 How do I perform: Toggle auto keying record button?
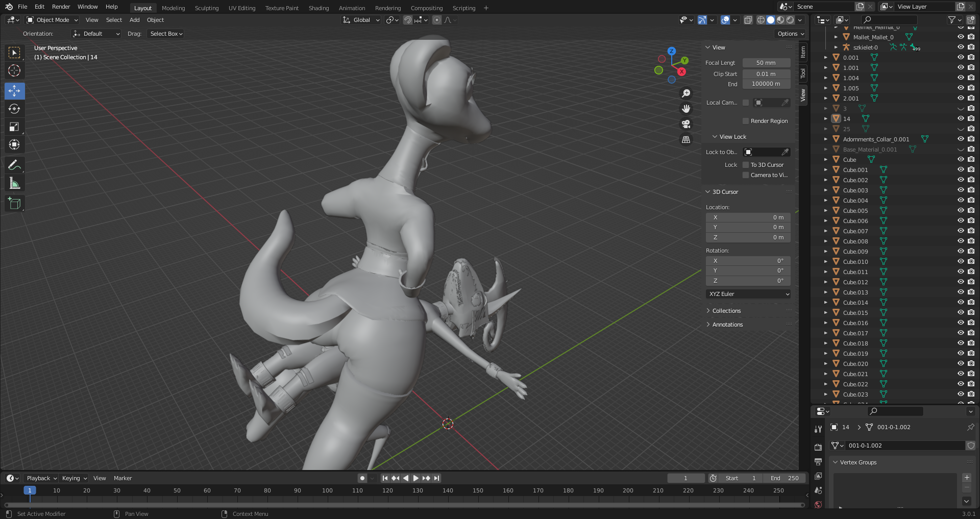point(362,478)
